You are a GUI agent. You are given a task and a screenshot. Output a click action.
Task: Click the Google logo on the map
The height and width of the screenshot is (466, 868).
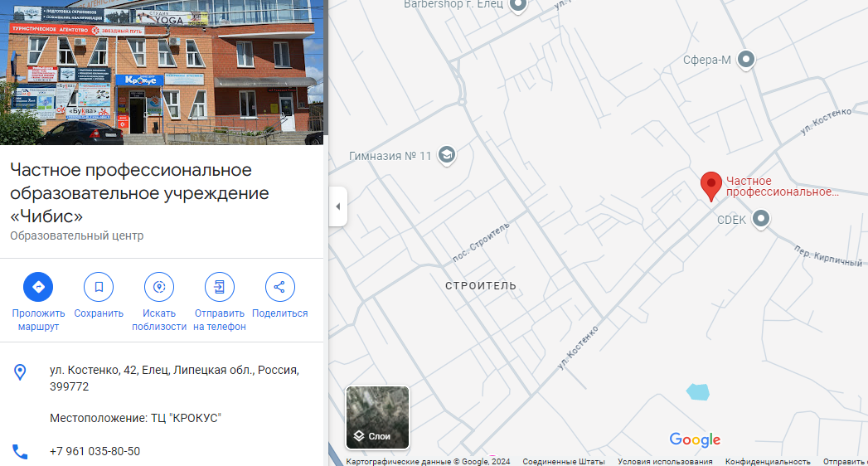coord(695,440)
